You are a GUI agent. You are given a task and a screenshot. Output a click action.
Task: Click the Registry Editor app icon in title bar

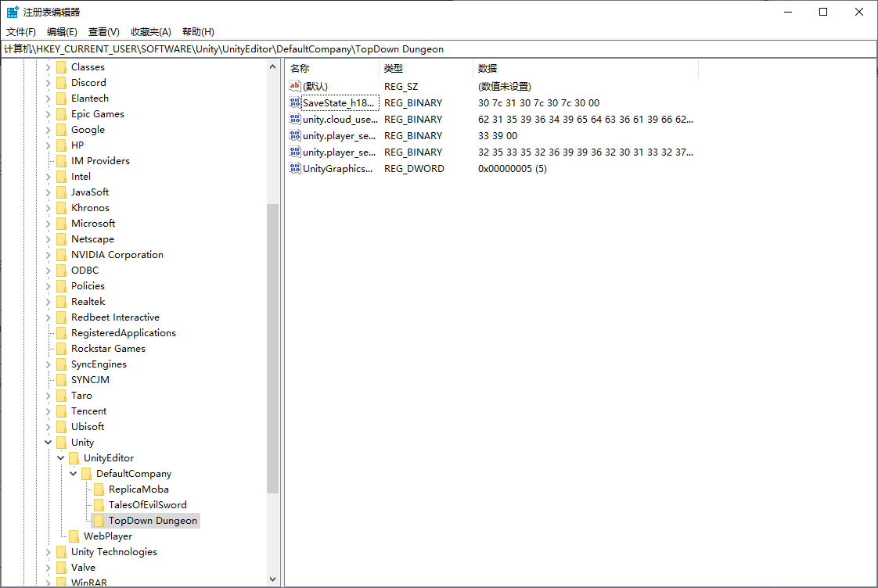coord(13,12)
